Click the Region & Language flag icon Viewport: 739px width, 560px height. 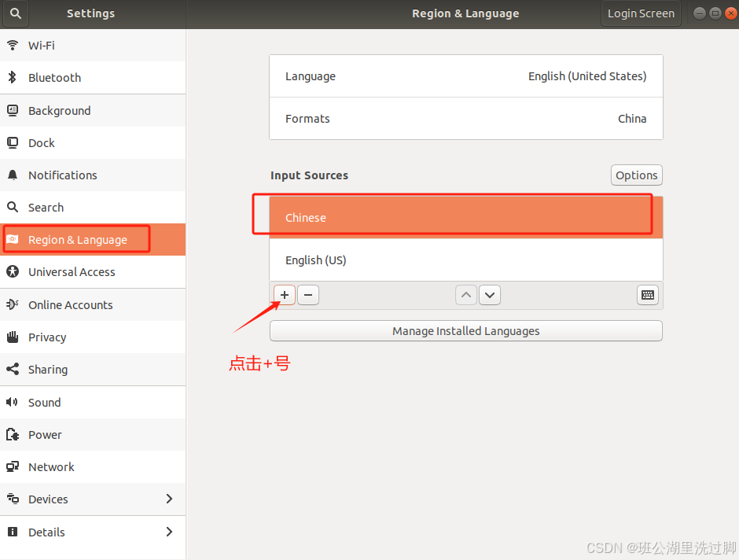13,239
